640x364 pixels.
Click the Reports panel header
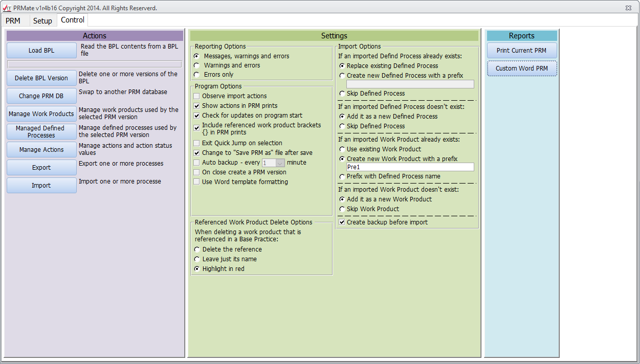click(x=522, y=36)
